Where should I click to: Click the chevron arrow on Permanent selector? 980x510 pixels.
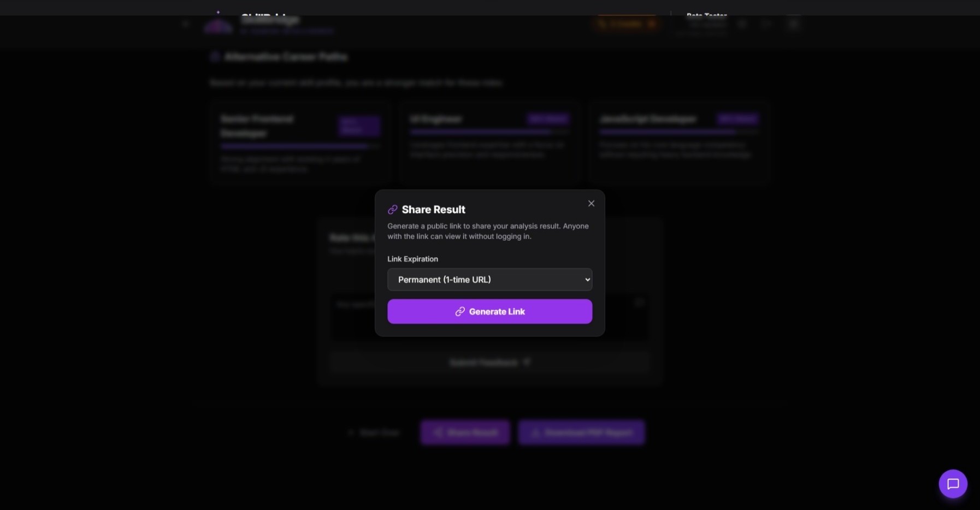(x=587, y=280)
